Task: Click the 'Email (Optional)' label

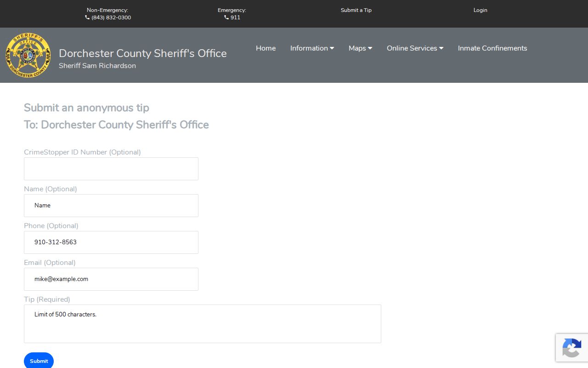Action: point(50,263)
